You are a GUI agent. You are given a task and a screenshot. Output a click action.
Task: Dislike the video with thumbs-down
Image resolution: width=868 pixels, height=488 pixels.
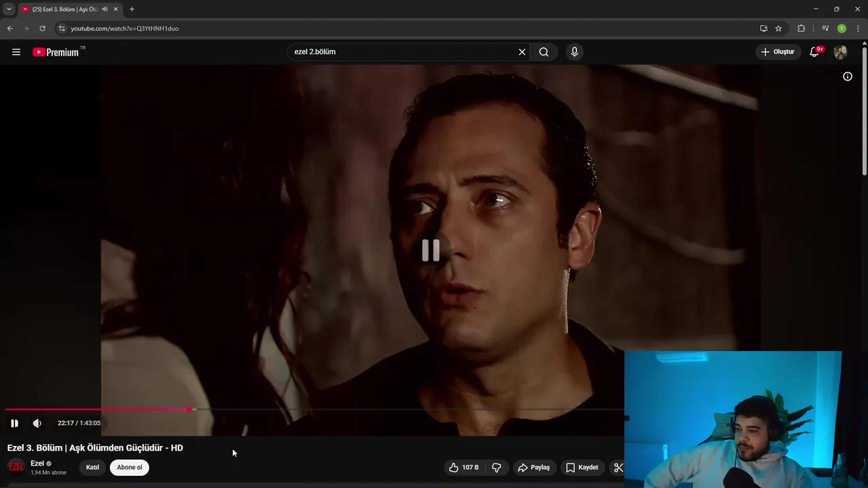(x=496, y=468)
